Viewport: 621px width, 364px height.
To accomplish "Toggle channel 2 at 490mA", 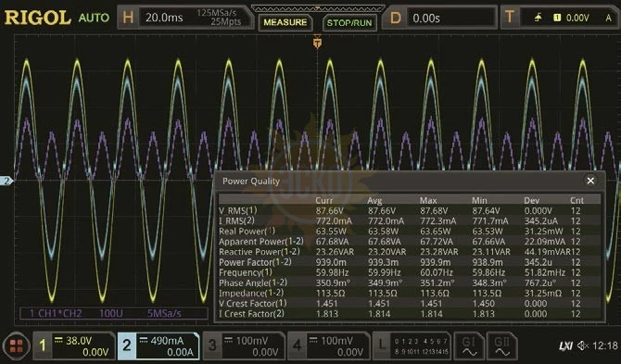I will 158,346.
